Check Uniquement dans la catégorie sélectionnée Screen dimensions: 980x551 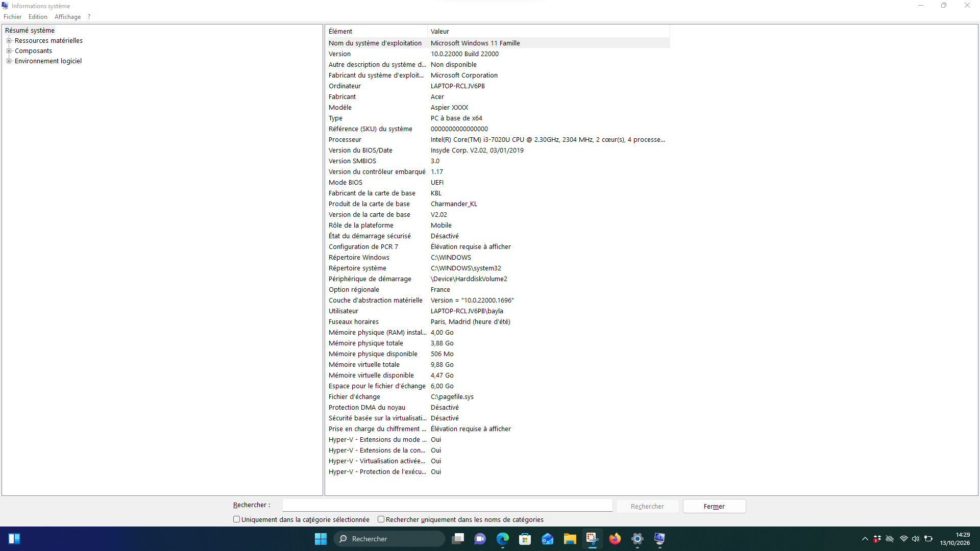(x=236, y=519)
